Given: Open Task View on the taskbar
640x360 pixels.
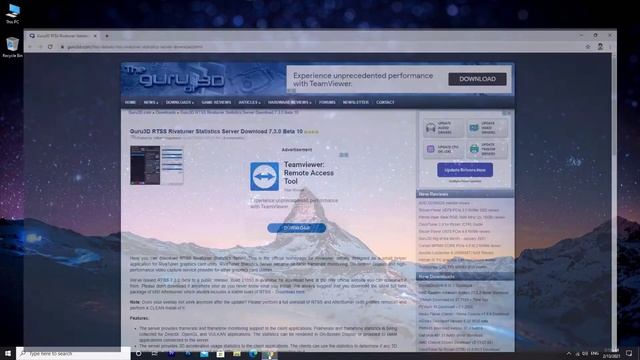Looking at the screenshot, I should point(155,353).
